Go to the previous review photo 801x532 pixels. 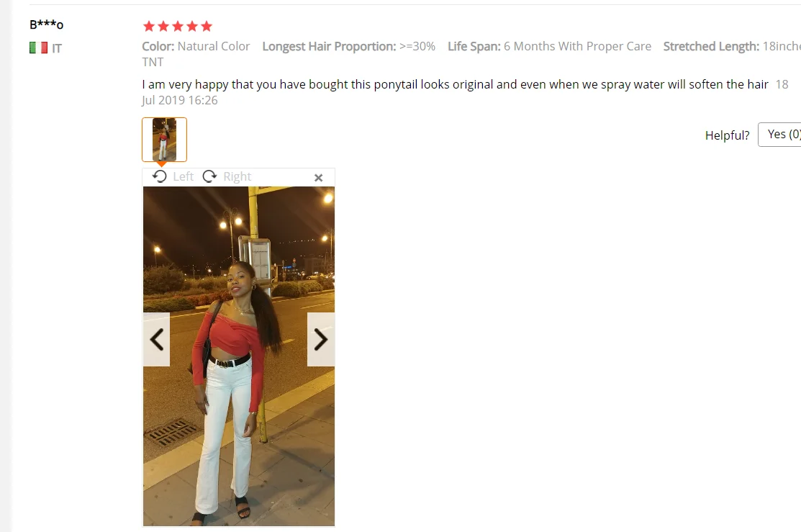coord(156,339)
